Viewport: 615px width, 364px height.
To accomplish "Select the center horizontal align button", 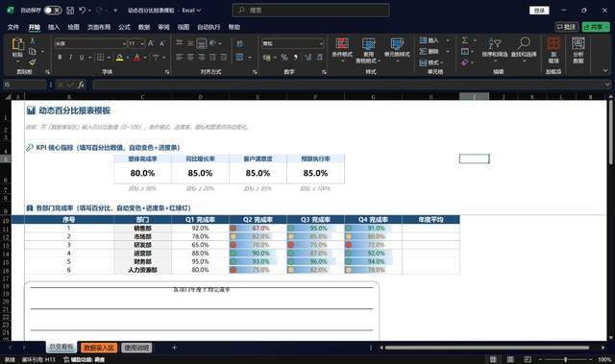I will (190, 58).
